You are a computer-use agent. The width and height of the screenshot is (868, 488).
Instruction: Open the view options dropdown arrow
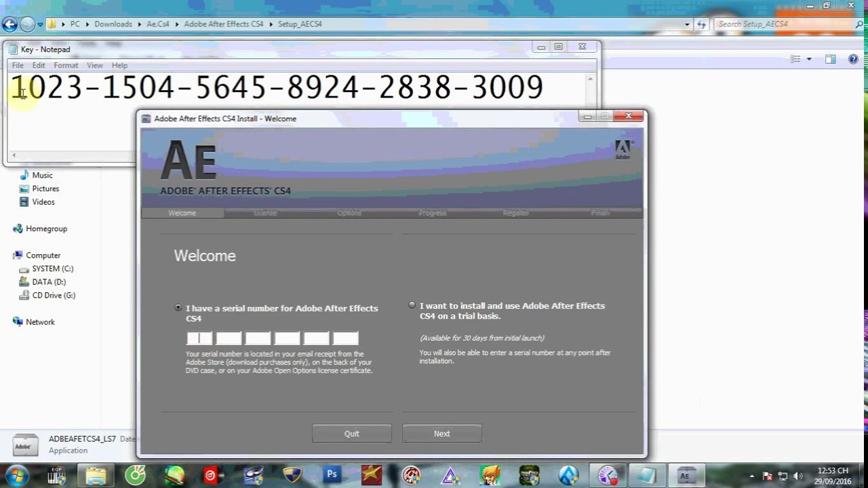[x=809, y=59]
